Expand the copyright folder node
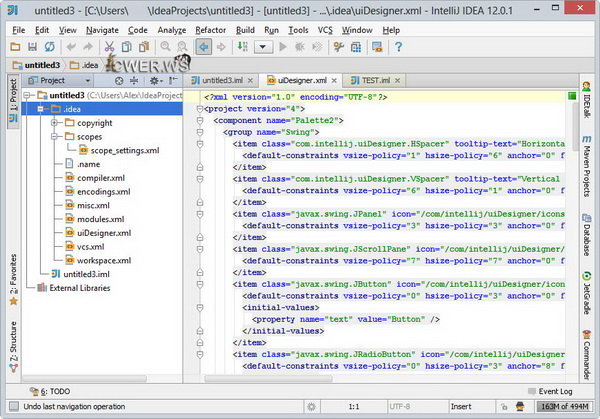Image resolution: width=600 pixels, height=419 pixels. [x=54, y=123]
